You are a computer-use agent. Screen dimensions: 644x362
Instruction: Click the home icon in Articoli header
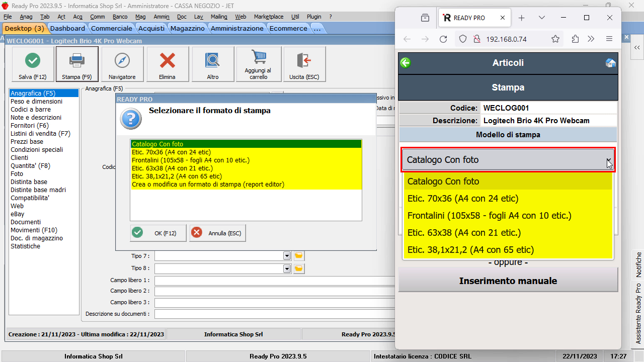pyautogui.click(x=611, y=63)
